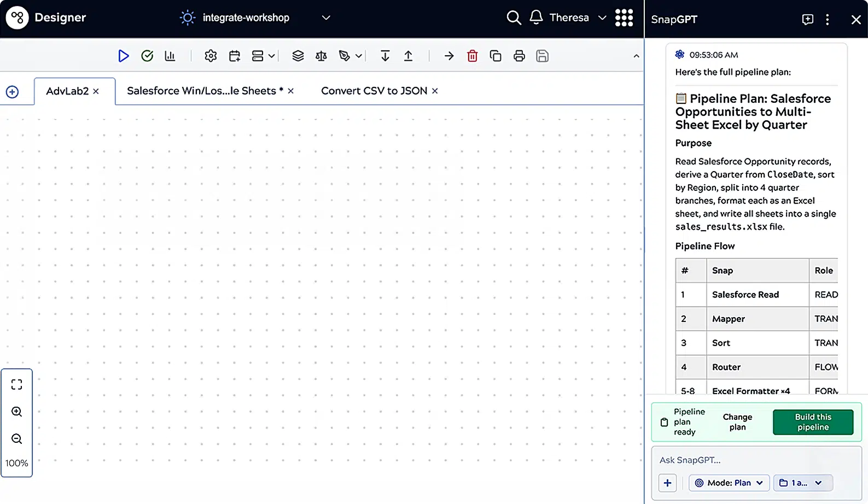The height and width of the screenshot is (504, 868).
Task: Add a new pipeline with plus circle
Action: pyautogui.click(x=12, y=92)
